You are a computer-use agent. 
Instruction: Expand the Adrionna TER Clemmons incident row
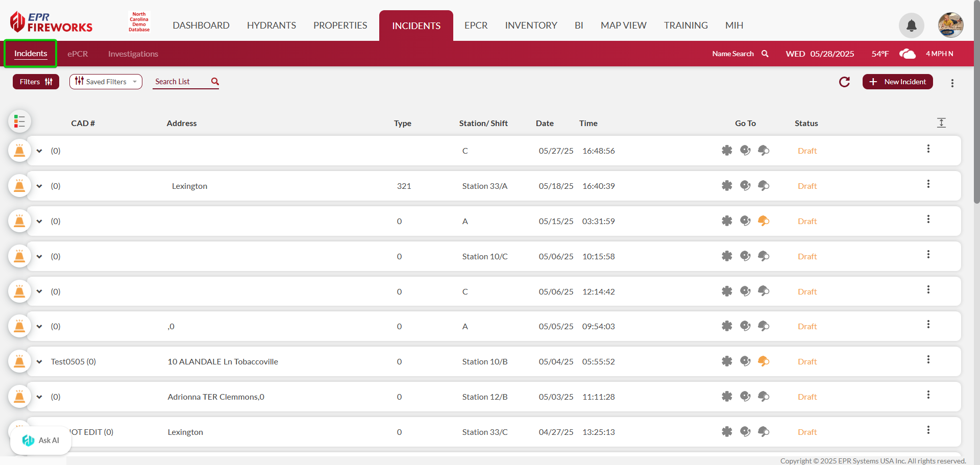(39, 397)
